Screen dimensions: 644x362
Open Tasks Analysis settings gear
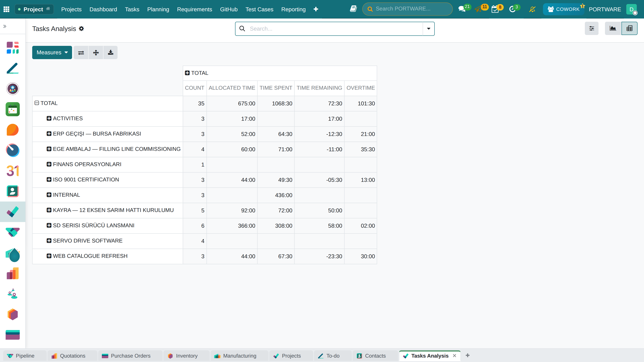(81, 29)
